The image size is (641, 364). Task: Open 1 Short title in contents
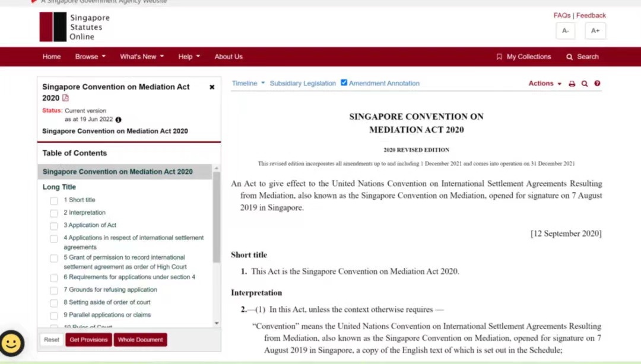click(80, 200)
